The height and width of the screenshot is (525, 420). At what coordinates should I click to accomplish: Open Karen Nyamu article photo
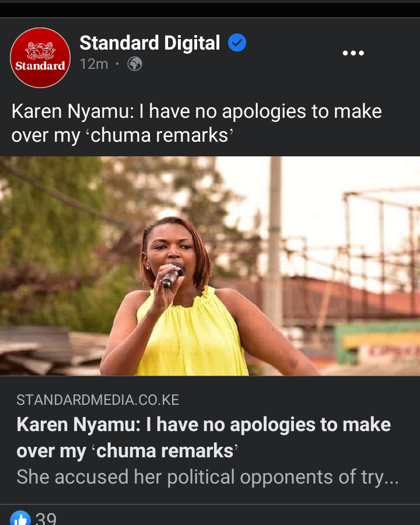pos(210,266)
